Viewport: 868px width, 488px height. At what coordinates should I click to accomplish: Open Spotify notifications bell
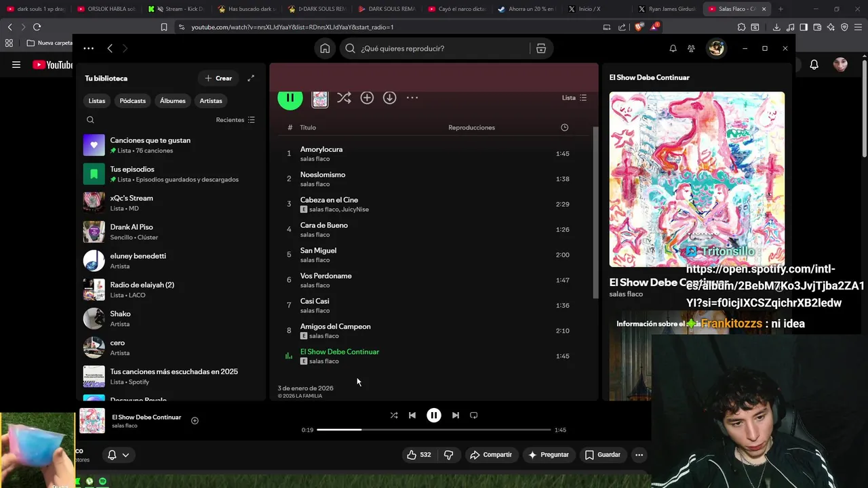point(673,48)
